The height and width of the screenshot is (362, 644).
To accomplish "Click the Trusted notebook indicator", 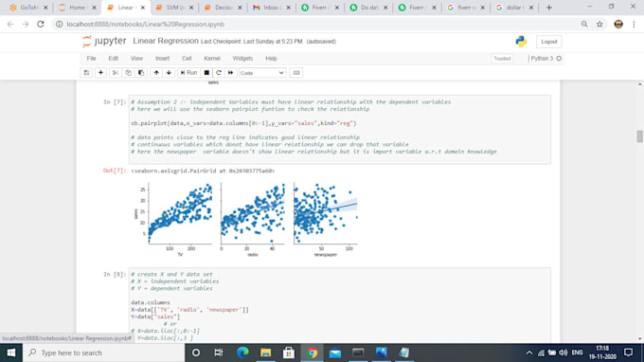I will tap(502, 59).
